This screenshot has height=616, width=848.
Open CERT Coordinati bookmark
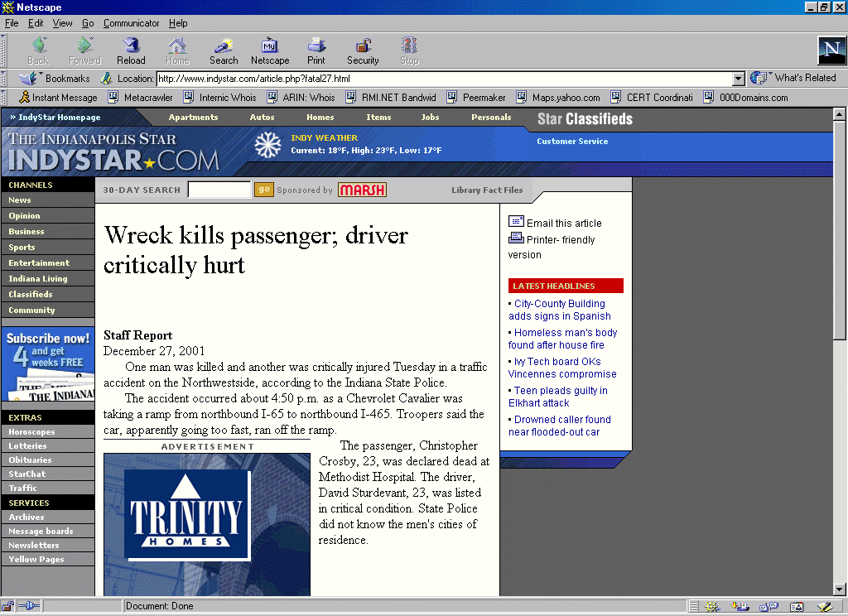[652, 98]
